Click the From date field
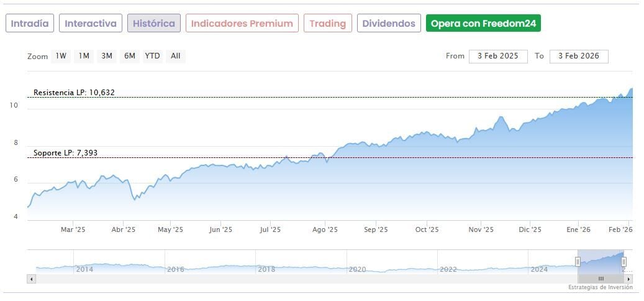Image resolution: width=644 pixels, height=301 pixels. pos(498,56)
